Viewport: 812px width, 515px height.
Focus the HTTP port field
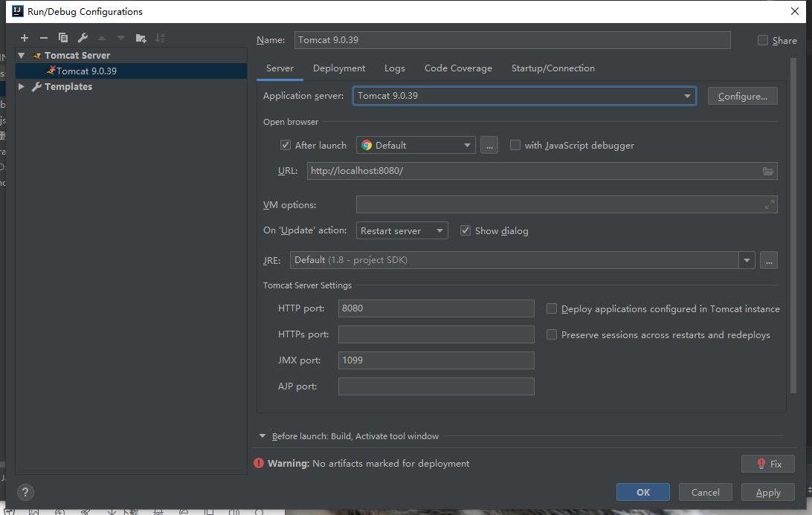pyautogui.click(x=436, y=308)
